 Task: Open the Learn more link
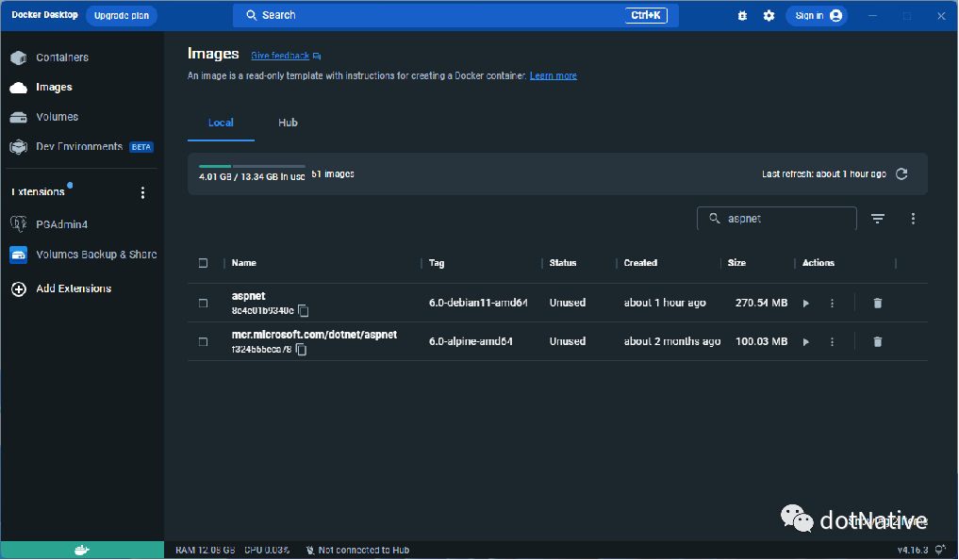[x=553, y=75]
